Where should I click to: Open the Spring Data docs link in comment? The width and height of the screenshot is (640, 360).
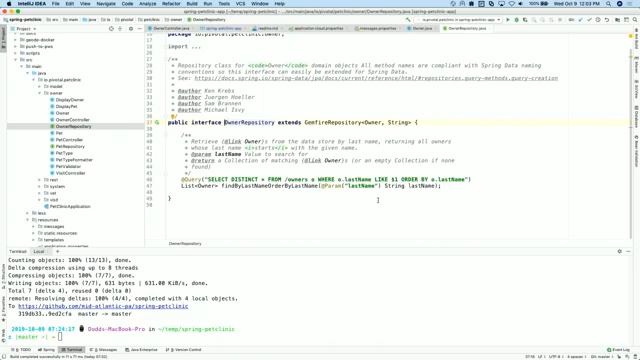click(x=376, y=78)
